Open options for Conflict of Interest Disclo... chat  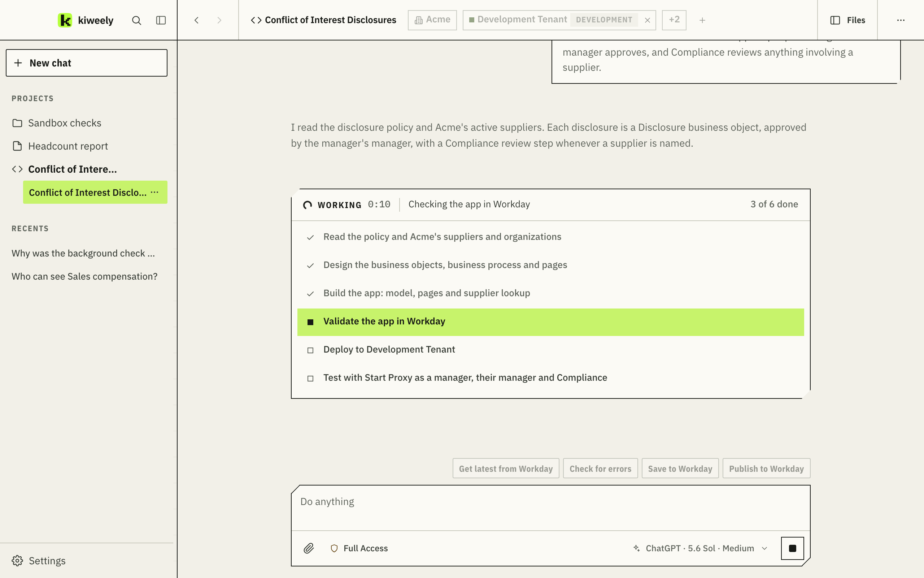154,192
